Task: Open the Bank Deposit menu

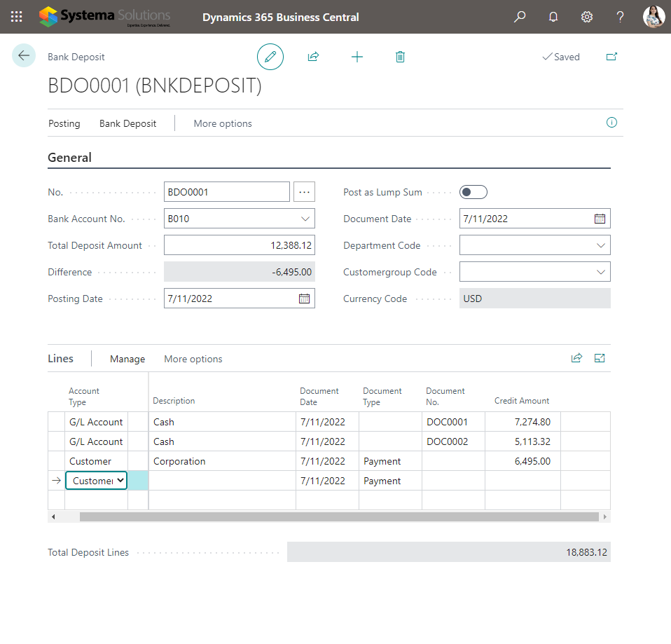Action: coord(127,123)
